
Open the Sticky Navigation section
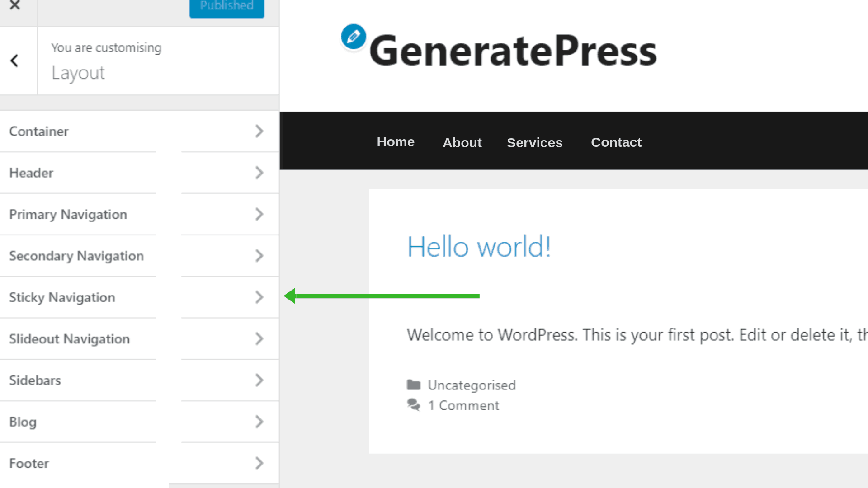pyautogui.click(x=139, y=298)
